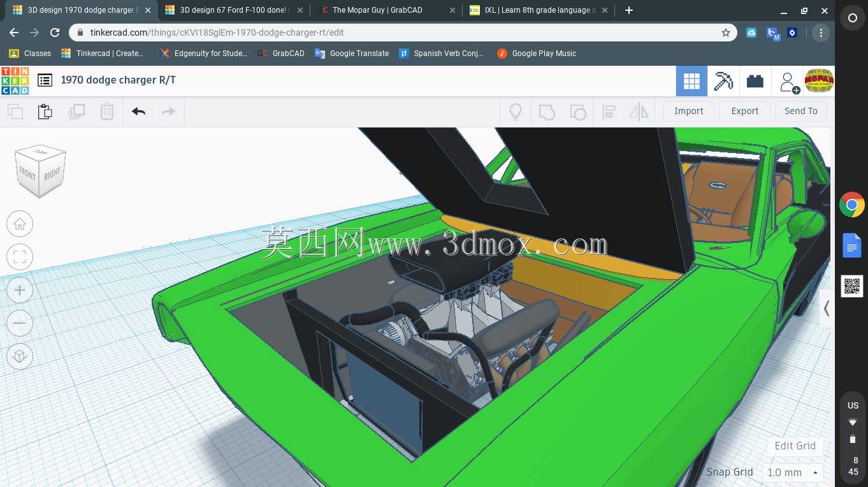
Task: Open the GrabCAD bookmark
Action: click(281, 54)
